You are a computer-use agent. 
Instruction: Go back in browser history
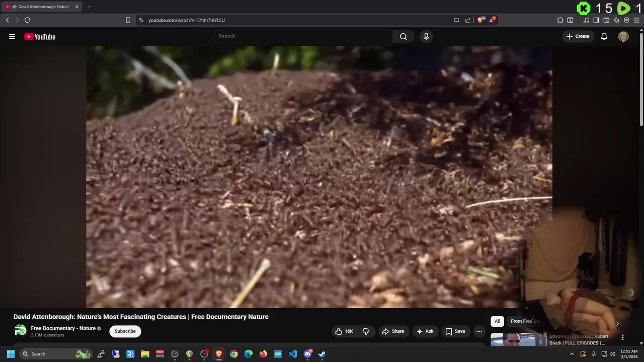point(7,20)
